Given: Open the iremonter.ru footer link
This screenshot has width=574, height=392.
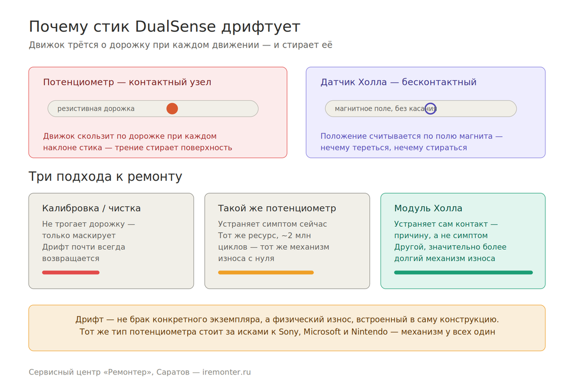Looking at the screenshot, I should click(x=226, y=372).
